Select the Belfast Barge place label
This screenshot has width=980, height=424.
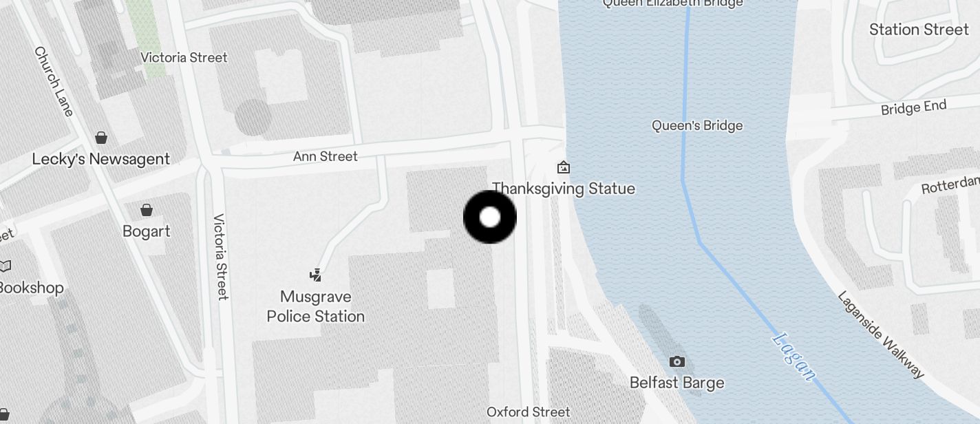point(677,383)
